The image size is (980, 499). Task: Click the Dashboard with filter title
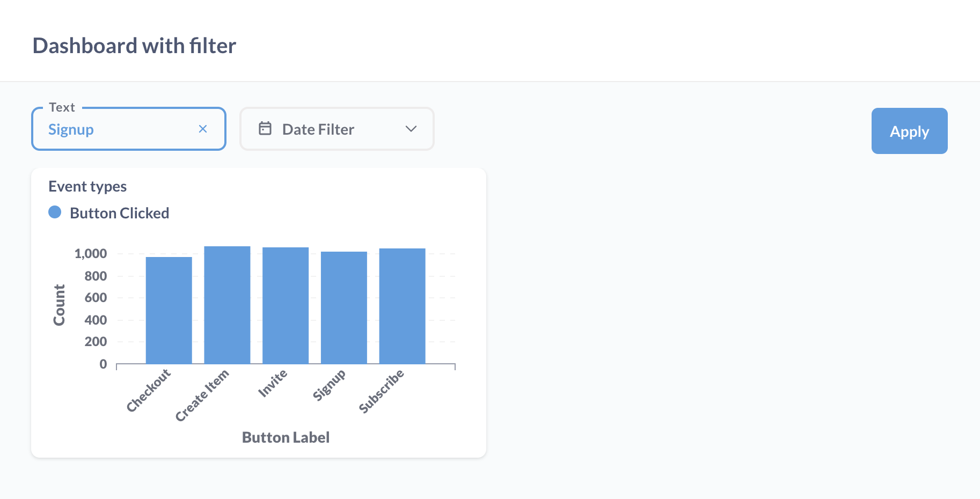[x=134, y=46]
